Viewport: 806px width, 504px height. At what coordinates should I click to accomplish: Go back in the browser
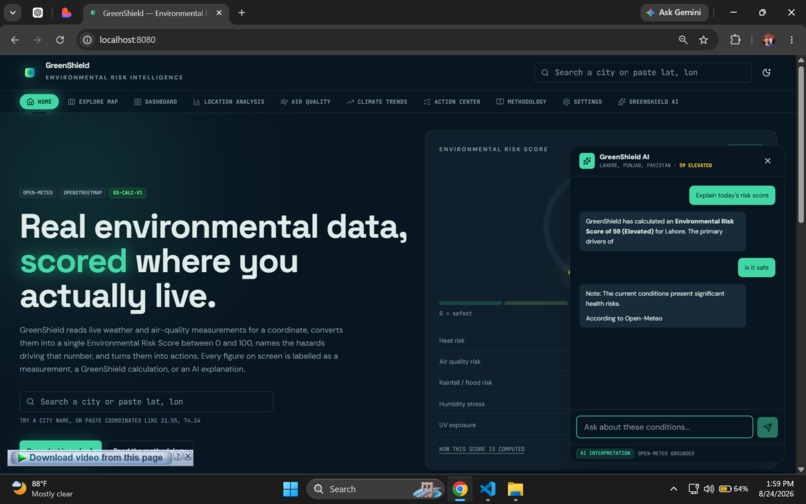pos(14,40)
